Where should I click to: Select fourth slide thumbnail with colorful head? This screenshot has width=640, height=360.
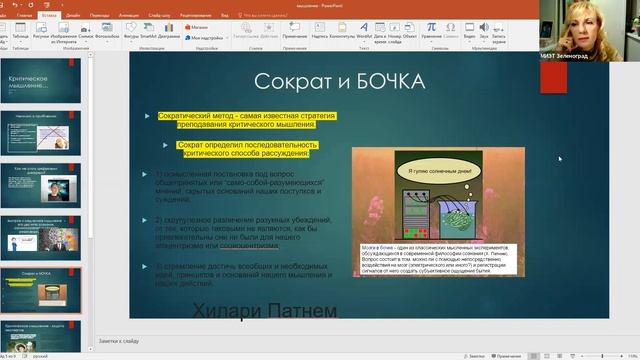coord(41,238)
